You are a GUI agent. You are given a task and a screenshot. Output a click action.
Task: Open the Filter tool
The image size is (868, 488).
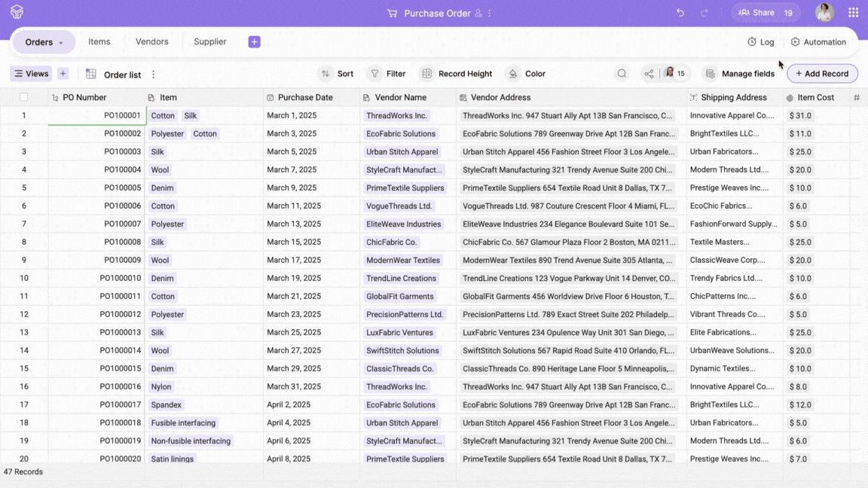387,74
